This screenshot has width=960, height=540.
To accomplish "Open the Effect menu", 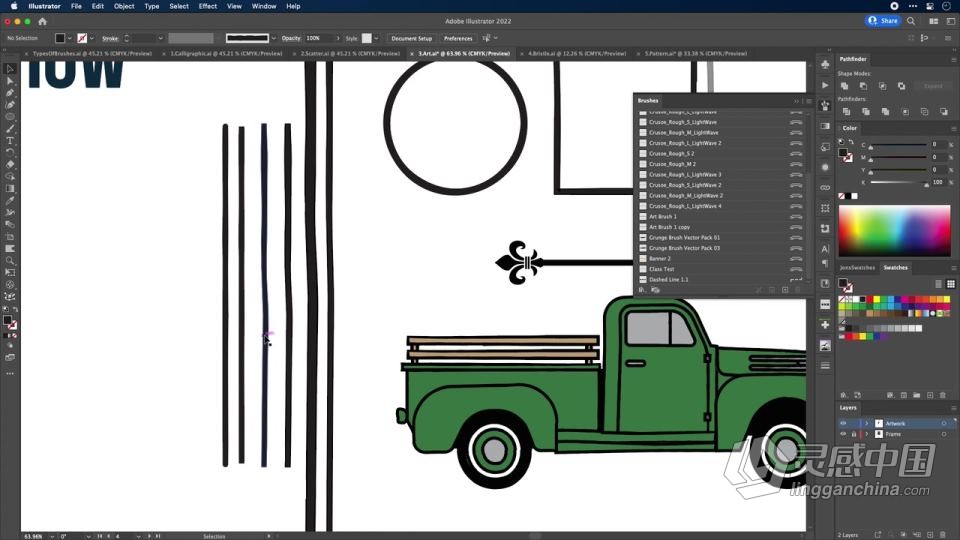I will 208,6.
